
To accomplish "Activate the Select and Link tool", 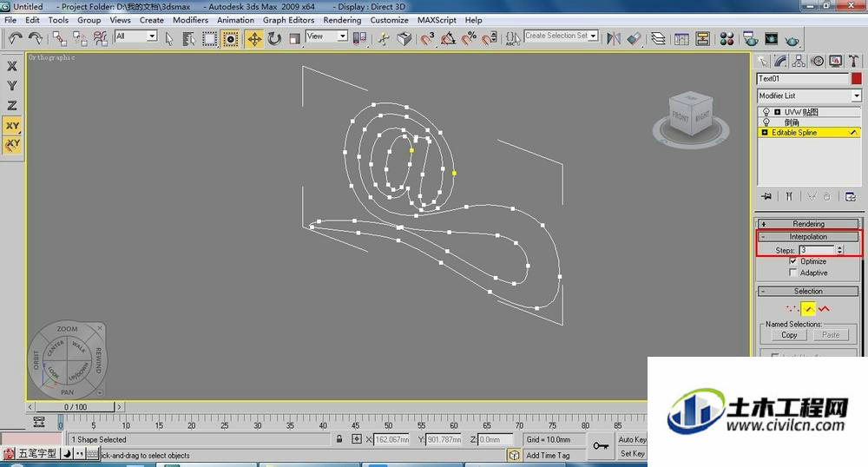I will click(59, 38).
